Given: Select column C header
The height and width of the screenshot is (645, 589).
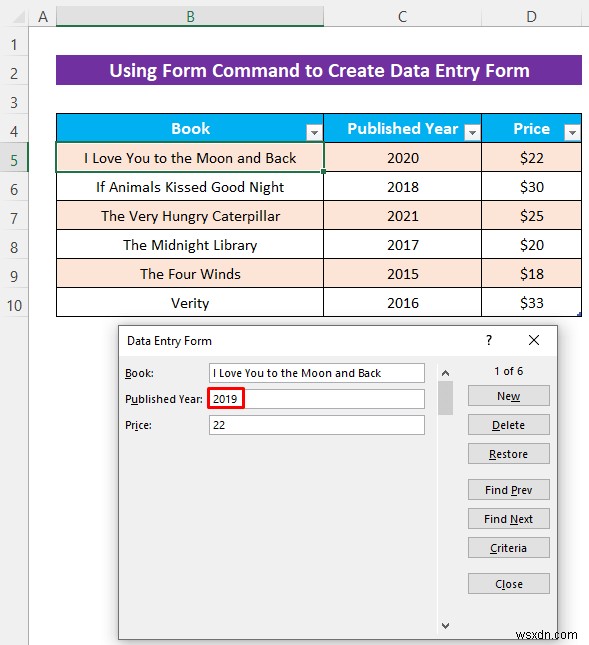Looking at the screenshot, I should 402,16.
